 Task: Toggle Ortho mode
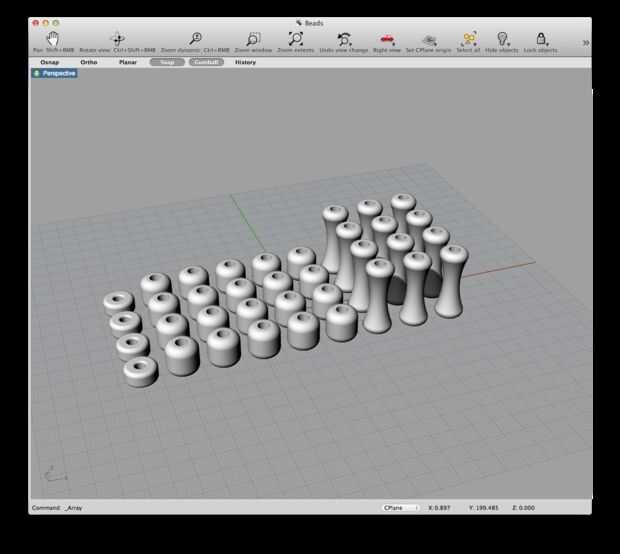point(89,62)
